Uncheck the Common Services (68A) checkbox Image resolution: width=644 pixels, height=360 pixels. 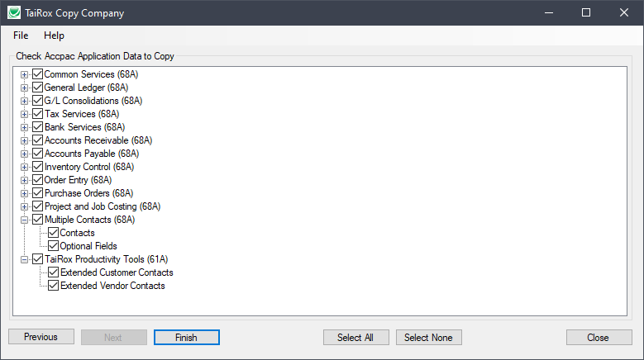38,74
